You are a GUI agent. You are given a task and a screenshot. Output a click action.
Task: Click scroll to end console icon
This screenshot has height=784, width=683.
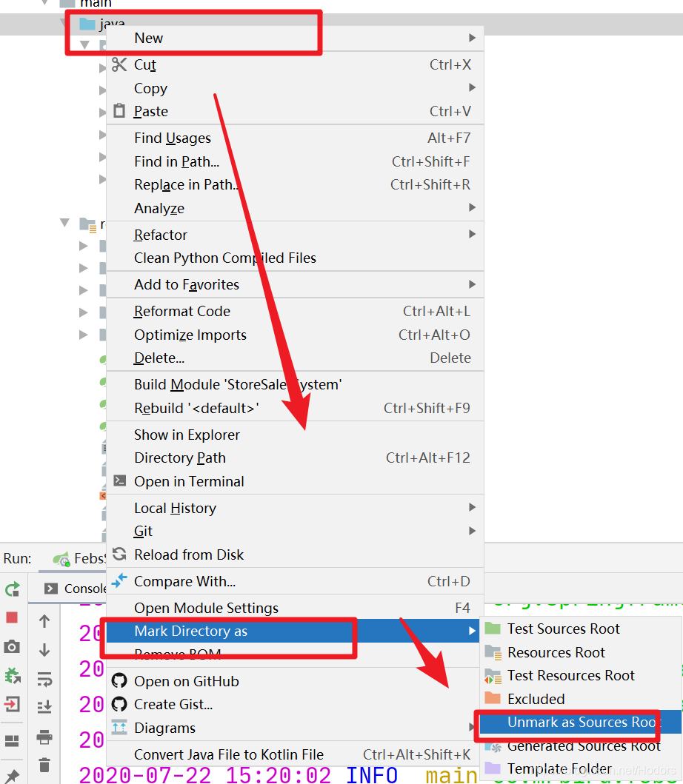[x=44, y=706]
